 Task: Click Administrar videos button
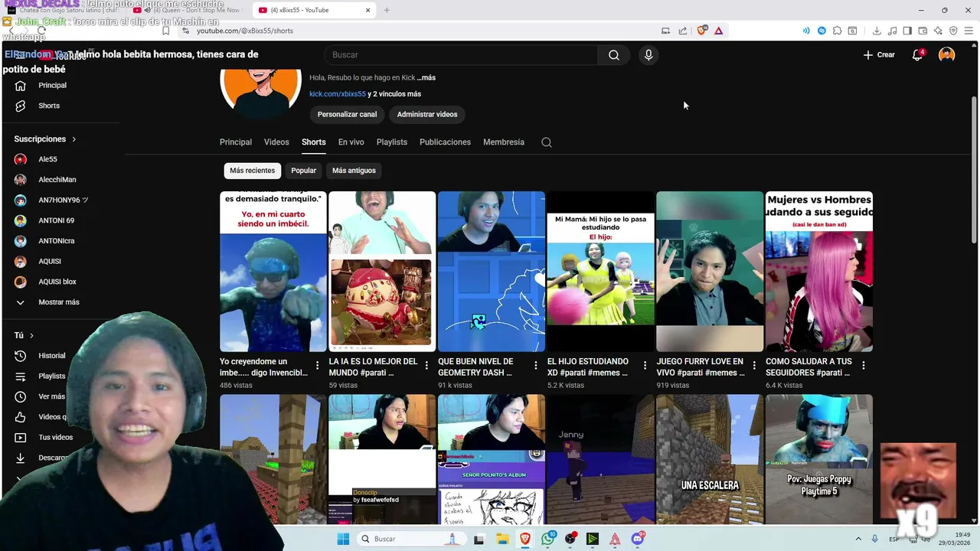click(x=427, y=114)
